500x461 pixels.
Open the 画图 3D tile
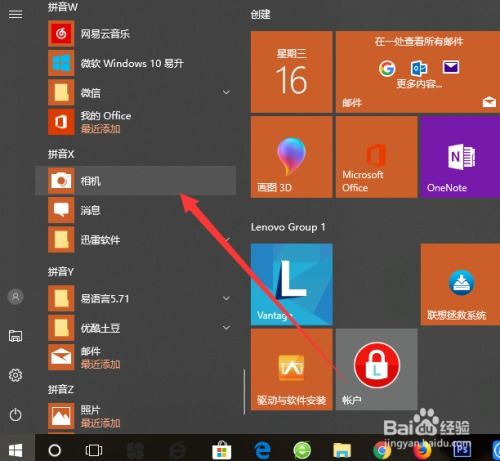coord(291,157)
